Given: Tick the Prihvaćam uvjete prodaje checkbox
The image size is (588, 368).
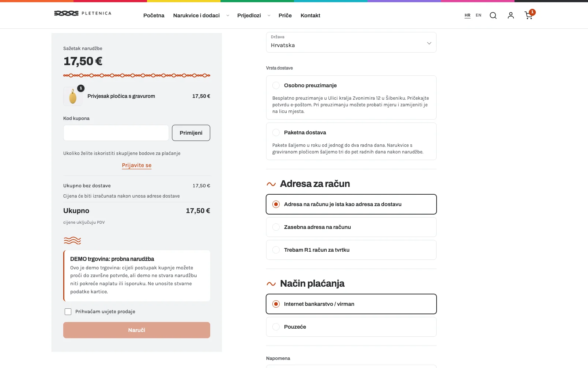Looking at the screenshot, I should tap(68, 312).
